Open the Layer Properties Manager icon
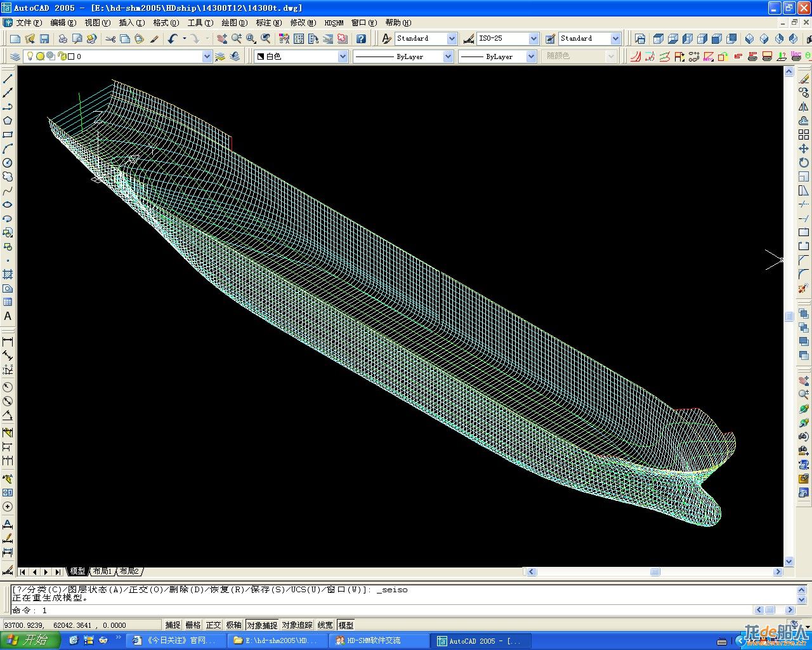Screen dimensions: 812x650 (x=16, y=56)
